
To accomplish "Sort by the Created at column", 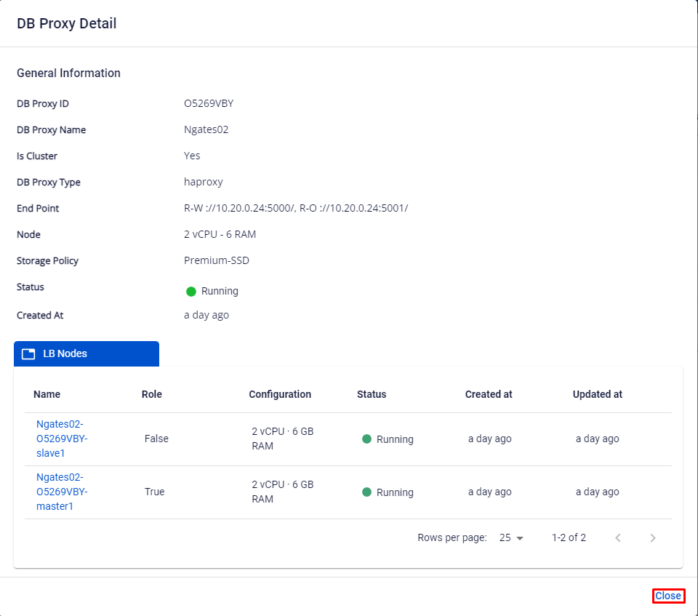I will point(489,394).
